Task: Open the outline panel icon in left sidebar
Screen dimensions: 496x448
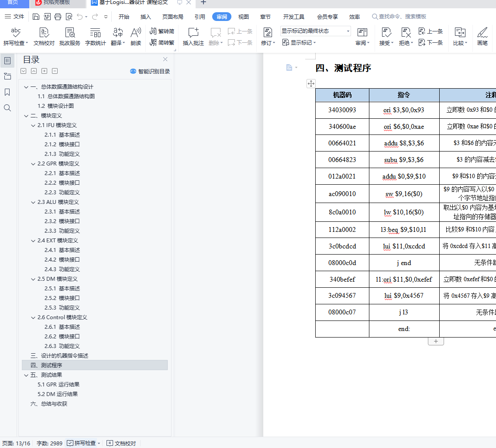Action: (x=7, y=61)
